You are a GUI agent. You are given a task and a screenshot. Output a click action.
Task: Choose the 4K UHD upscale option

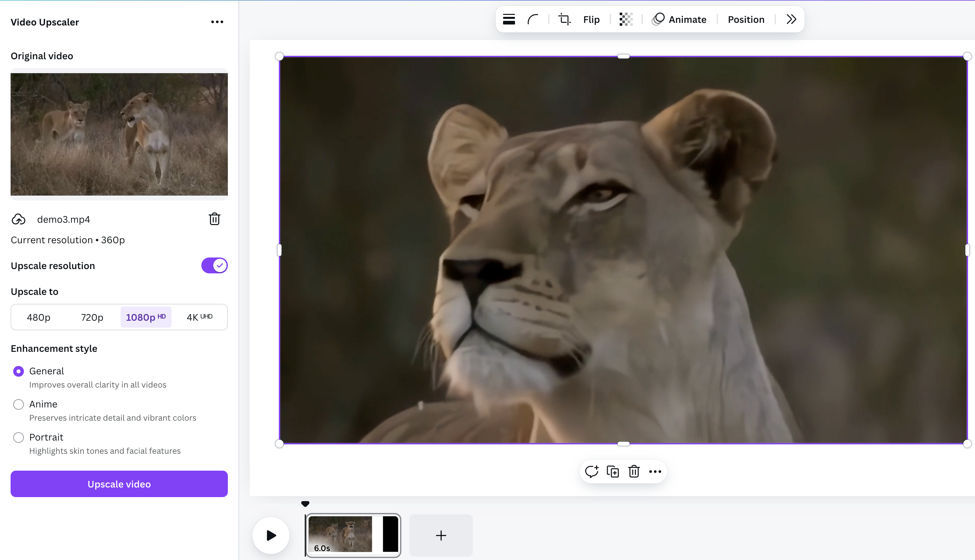tap(199, 317)
